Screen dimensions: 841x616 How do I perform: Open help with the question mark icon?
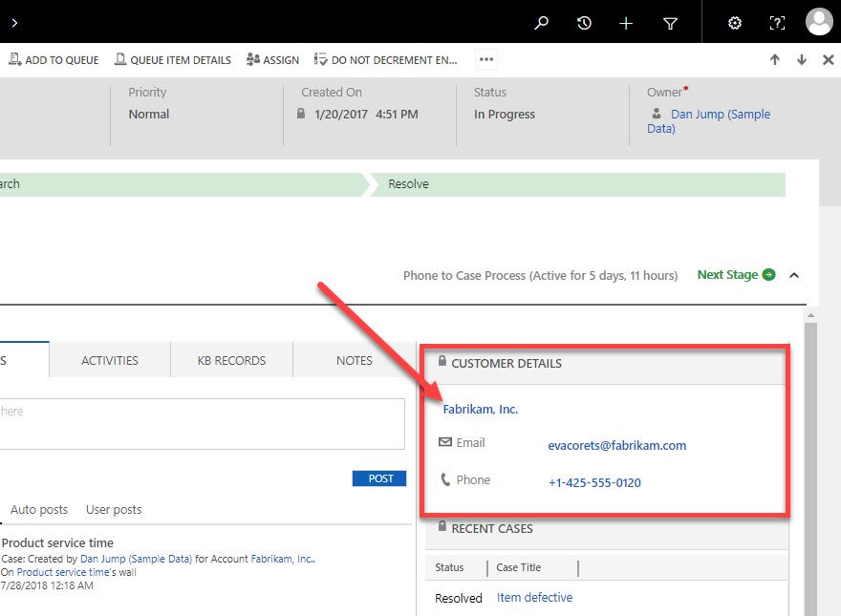(x=777, y=21)
